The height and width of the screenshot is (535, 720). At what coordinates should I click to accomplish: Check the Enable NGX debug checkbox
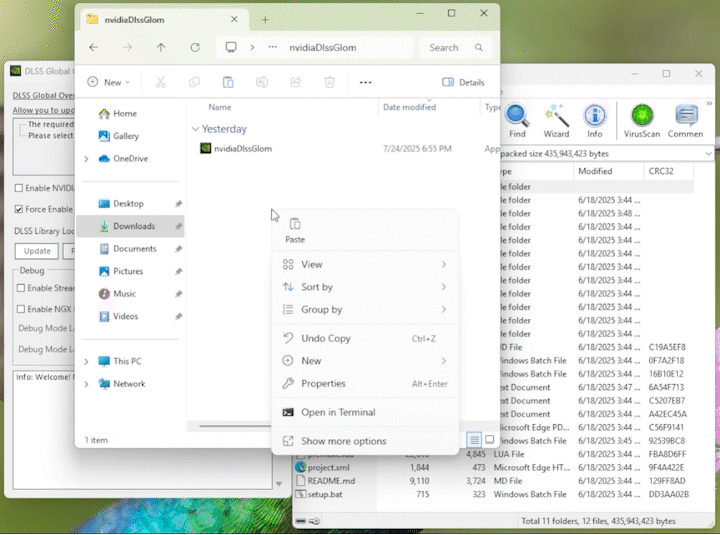pos(19,309)
